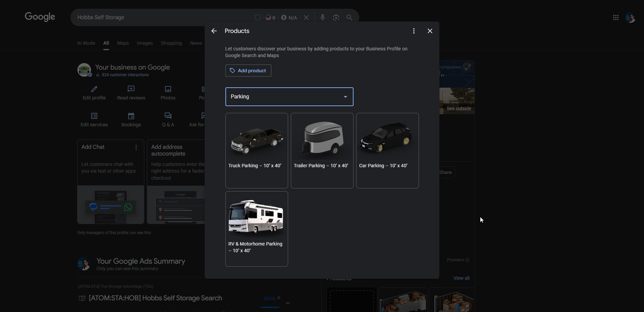Click See outside street view thumbnail
The image size is (644, 312).
(x=457, y=101)
